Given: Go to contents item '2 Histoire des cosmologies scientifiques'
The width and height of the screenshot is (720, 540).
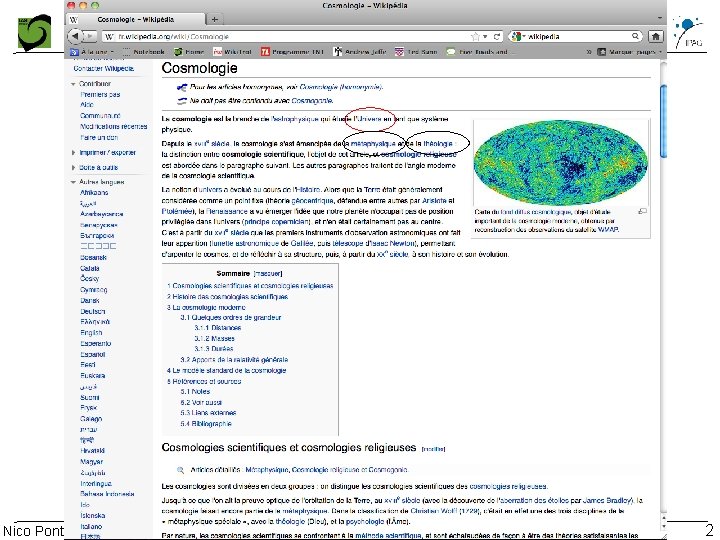Looking at the screenshot, I should click(227, 297).
